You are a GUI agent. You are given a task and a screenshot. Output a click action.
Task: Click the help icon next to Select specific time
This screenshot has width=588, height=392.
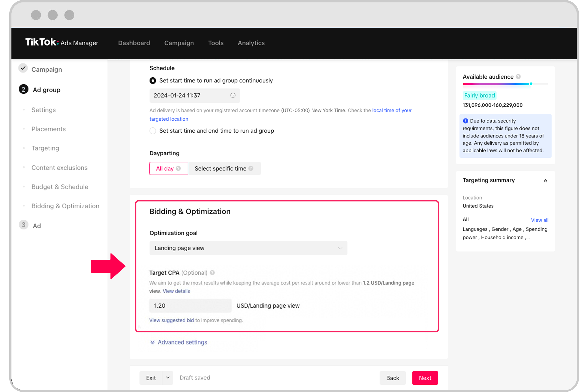tap(251, 169)
